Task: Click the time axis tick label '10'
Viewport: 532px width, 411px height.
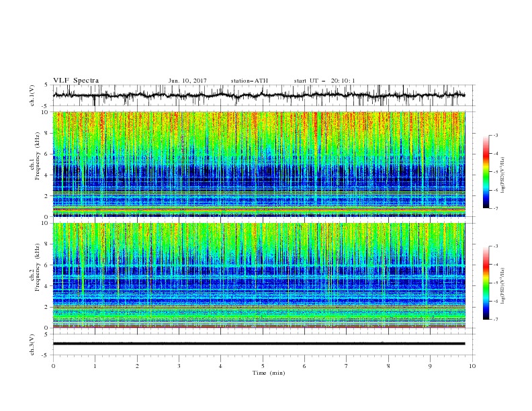Action: (x=472, y=366)
